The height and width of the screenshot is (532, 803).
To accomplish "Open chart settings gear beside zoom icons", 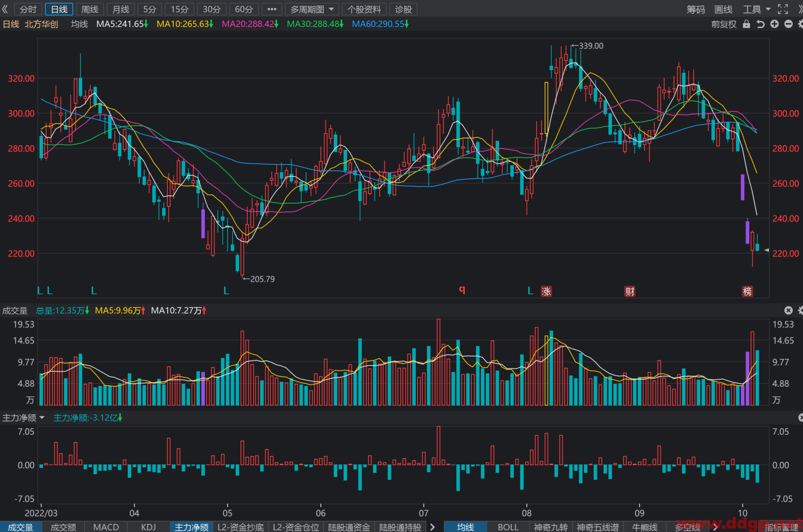I will 800,24.
